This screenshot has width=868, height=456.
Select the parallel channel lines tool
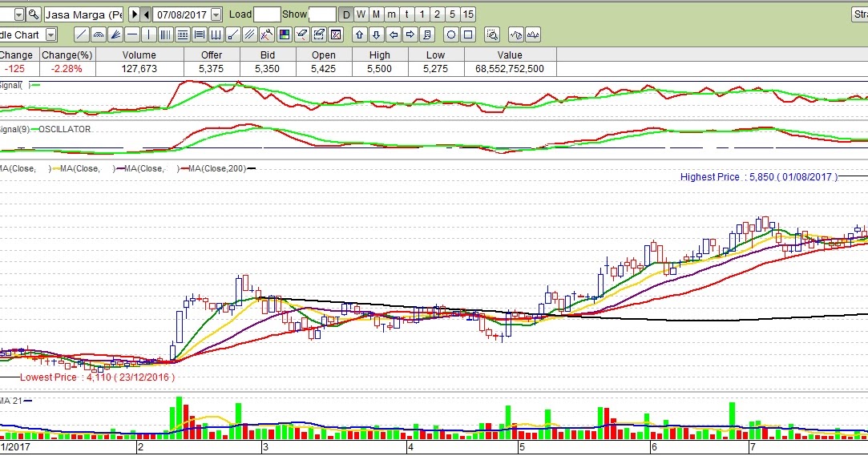click(x=250, y=35)
